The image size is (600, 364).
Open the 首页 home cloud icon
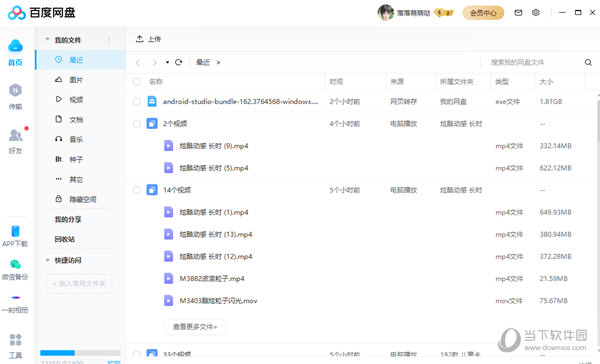(15, 46)
